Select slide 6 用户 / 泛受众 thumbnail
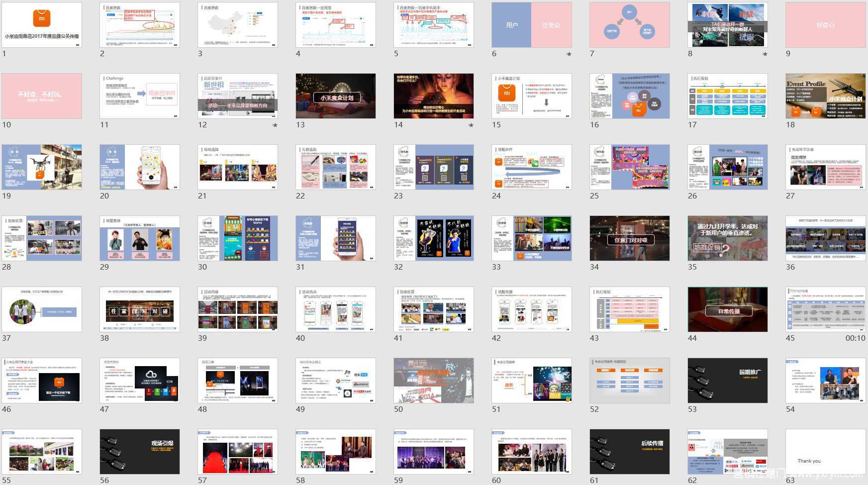Screen dimensions: 868x485 pos(532,25)
